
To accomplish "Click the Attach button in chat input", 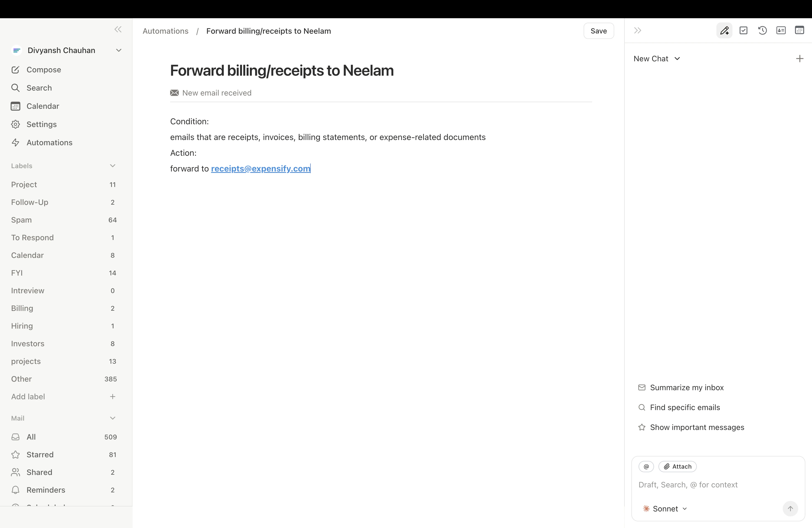I will pos(677,466).
